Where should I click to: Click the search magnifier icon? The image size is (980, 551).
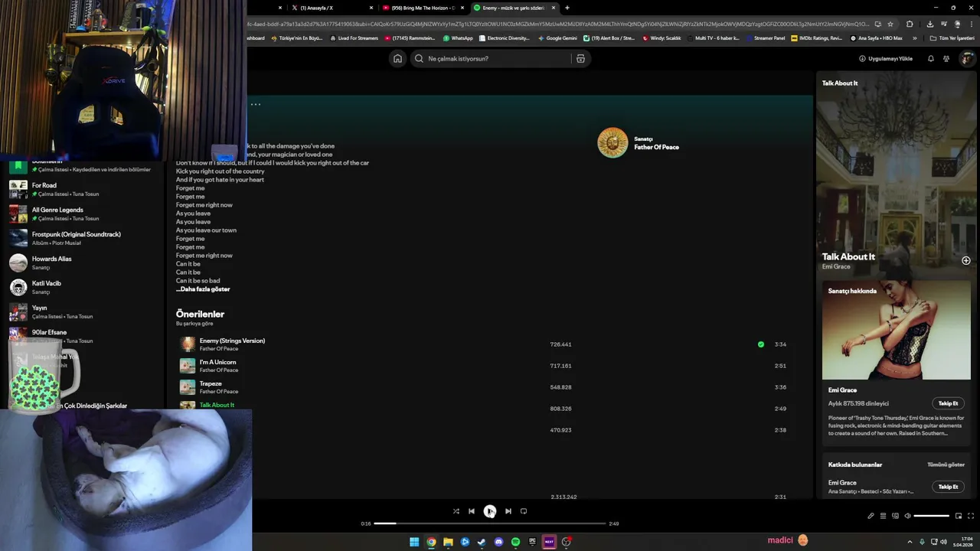coord(419,58)
